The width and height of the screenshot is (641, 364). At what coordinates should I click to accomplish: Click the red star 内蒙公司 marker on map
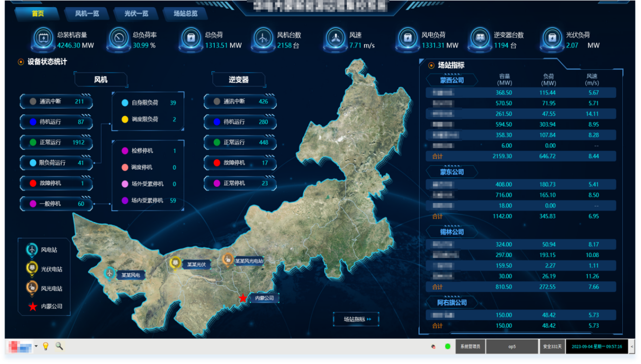[x=243, y=298]
